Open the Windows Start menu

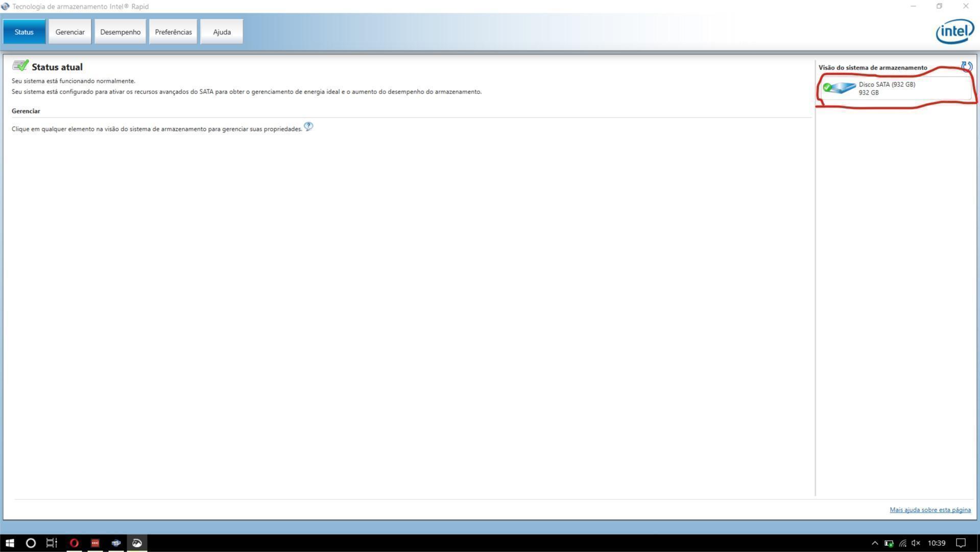(x=10, y=543)
